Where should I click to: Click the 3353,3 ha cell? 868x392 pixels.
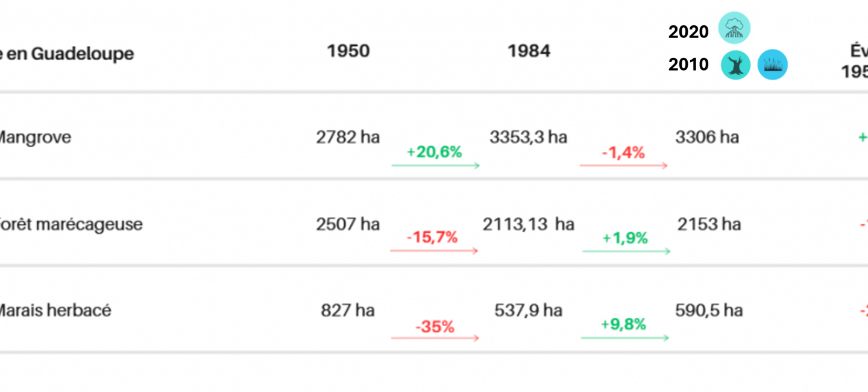[528, 138]
